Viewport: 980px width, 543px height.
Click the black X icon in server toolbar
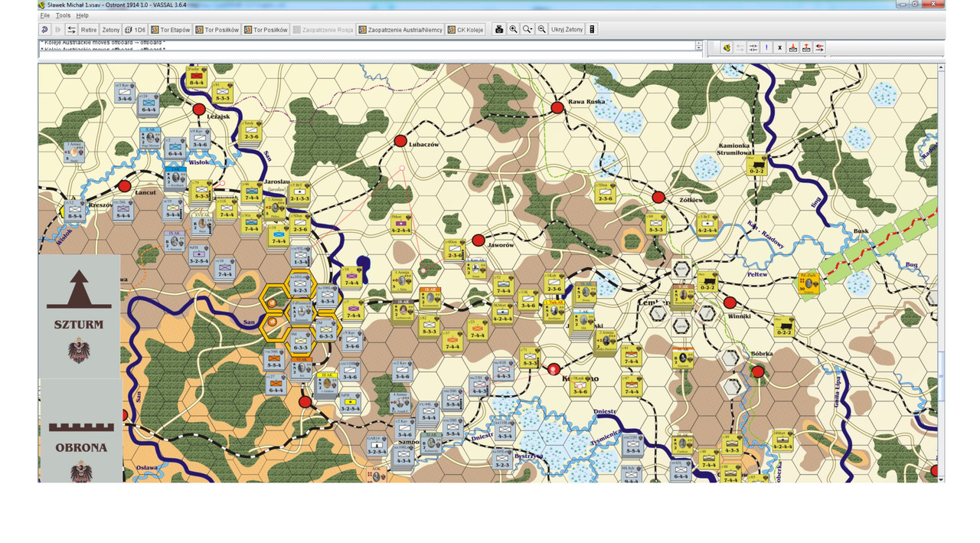point(779,47)
